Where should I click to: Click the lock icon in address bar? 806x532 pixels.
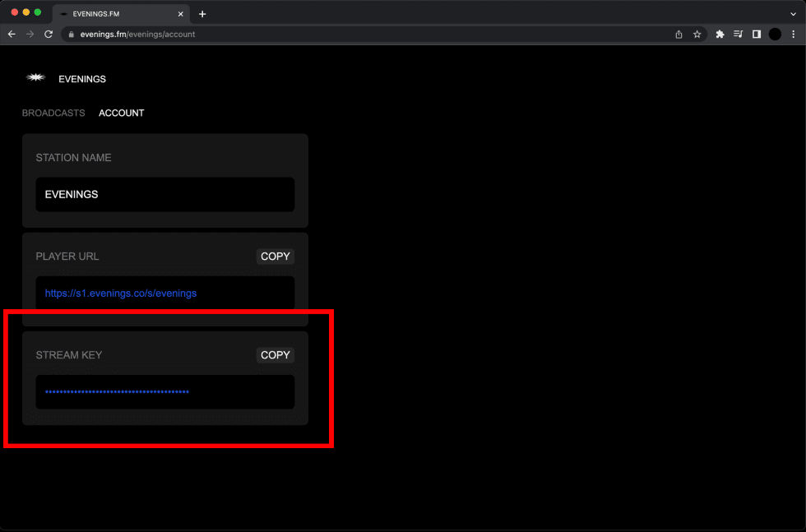[72, 35]
